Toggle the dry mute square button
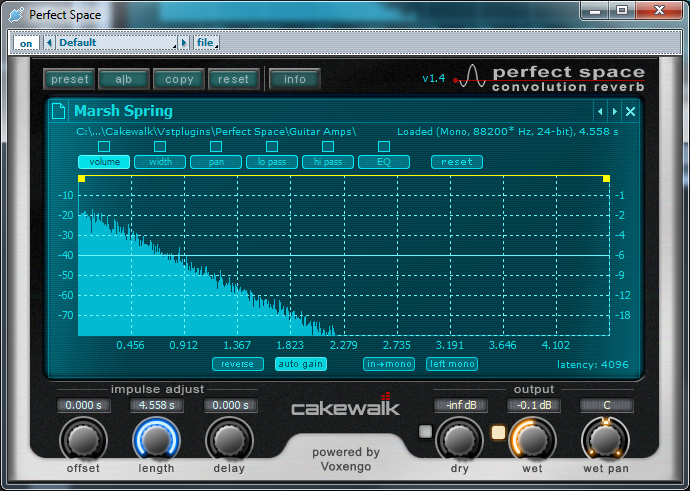This screenshot has width=690, height=491. (x=426, y=432)
